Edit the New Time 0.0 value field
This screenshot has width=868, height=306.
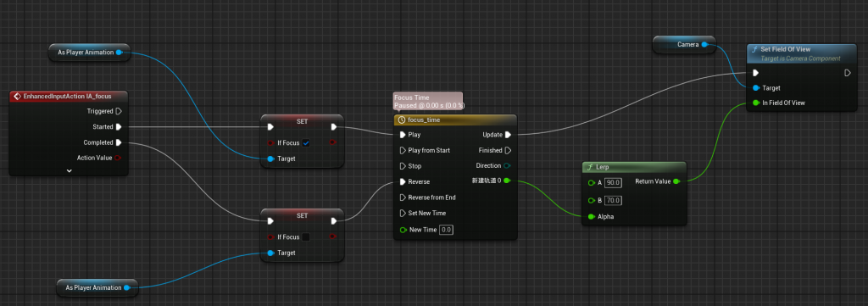click(446, 230)
